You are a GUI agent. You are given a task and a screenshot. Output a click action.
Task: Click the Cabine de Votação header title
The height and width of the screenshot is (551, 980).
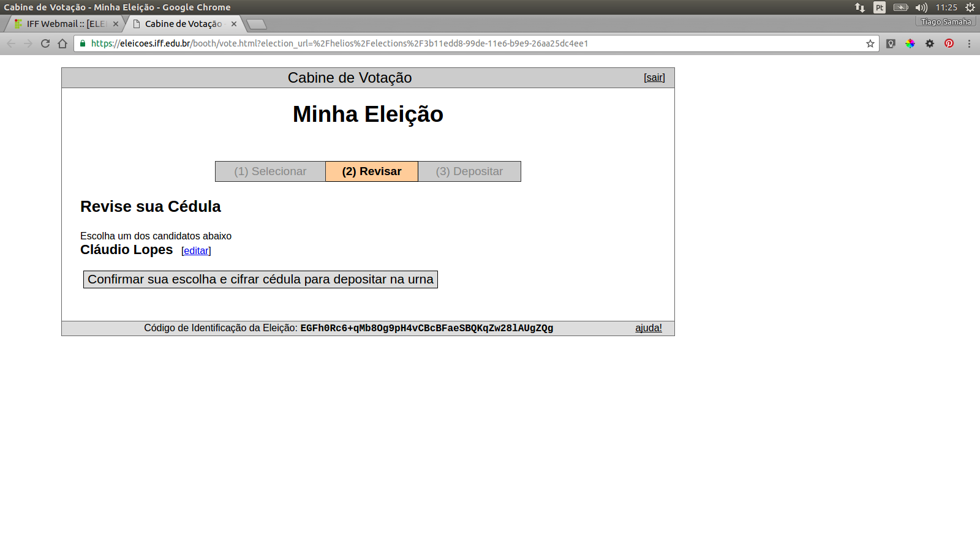pyautogui.click(x=350, y=78)
